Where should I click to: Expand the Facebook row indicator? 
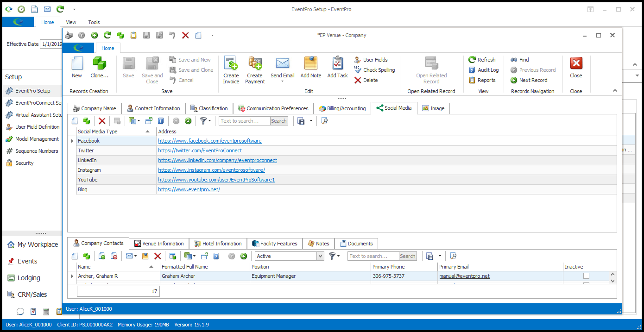(x=72, y=141)
